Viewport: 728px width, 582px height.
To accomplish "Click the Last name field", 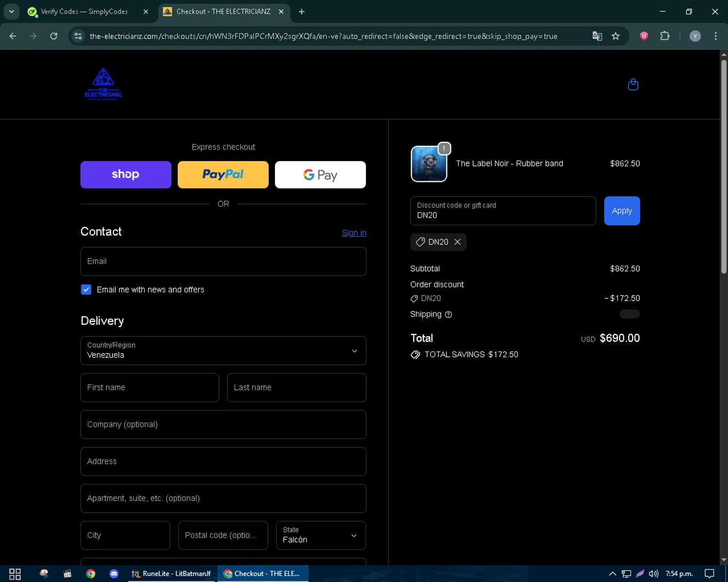I will (x=297, y=388).
